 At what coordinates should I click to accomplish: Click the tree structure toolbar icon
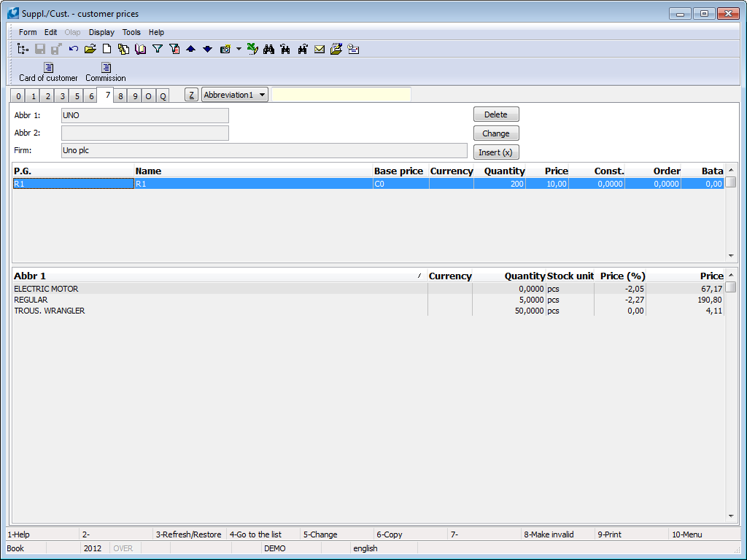(23, 49)
